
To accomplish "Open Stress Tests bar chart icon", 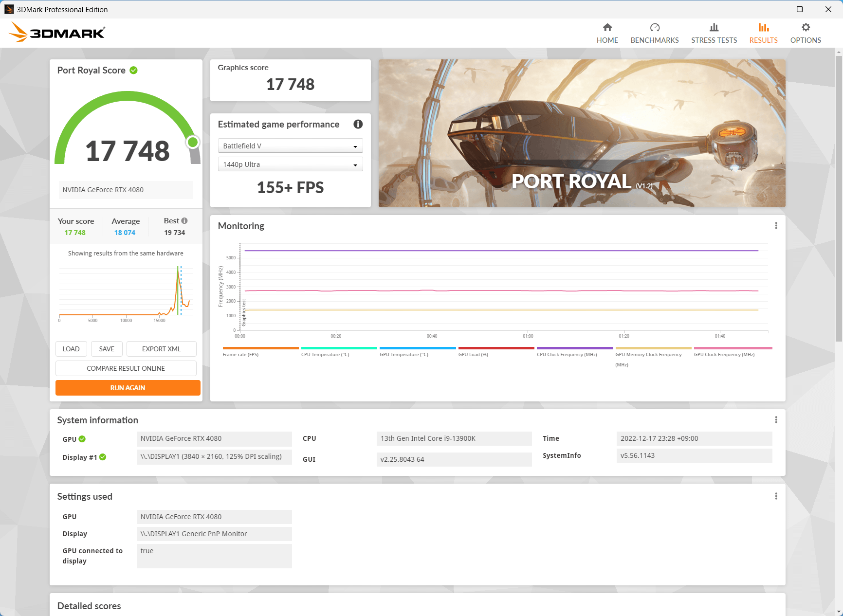I will tap(714, 28).
